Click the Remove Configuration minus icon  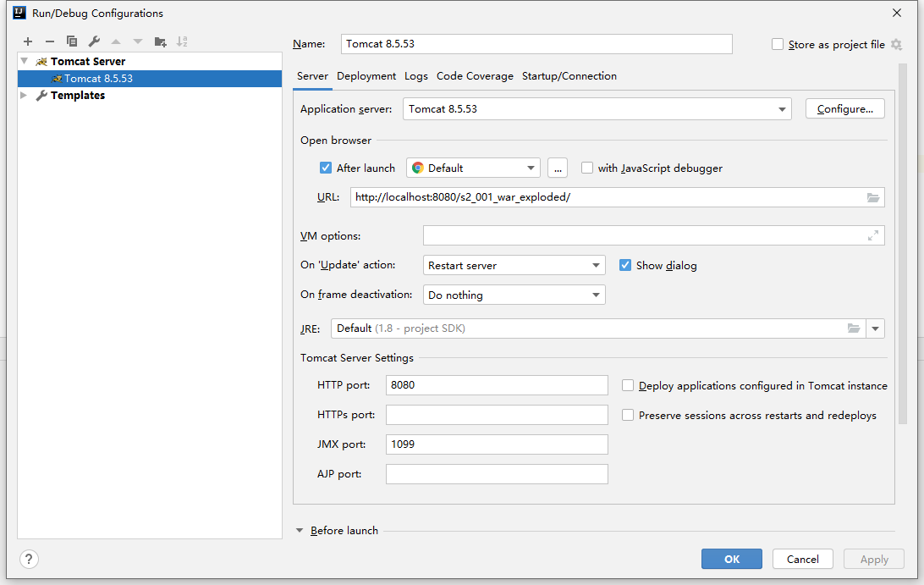click(x=49, y=41)
